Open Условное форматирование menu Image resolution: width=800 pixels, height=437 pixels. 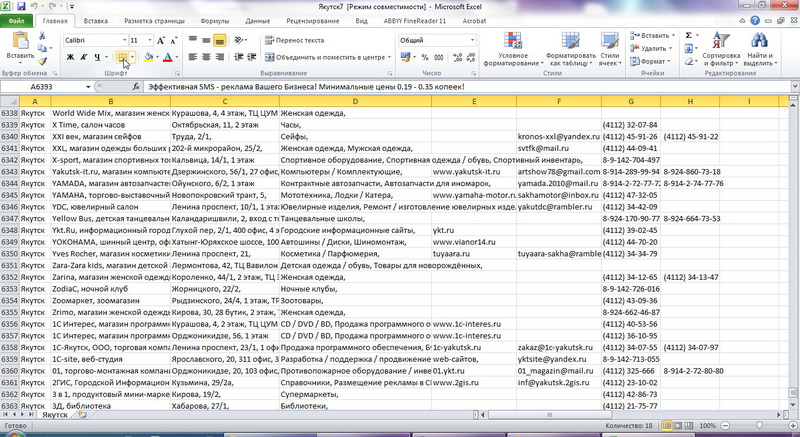[x=513, y=49]
